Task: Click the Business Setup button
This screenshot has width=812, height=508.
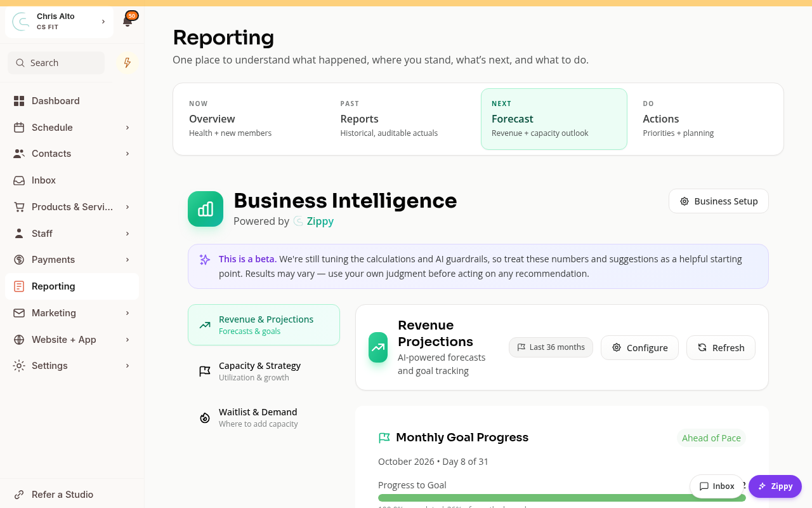Action: (719, 201)
